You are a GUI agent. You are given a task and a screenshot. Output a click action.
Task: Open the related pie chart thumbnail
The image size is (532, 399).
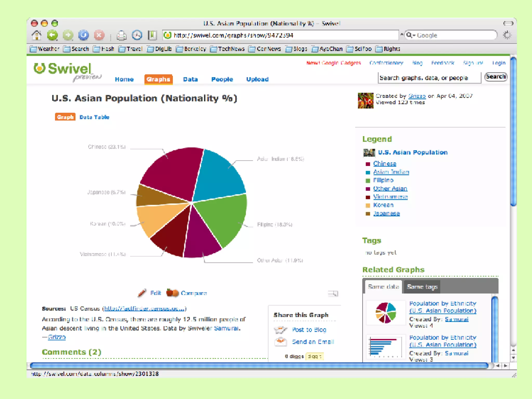pyautogui.click(x=386, y=312)
